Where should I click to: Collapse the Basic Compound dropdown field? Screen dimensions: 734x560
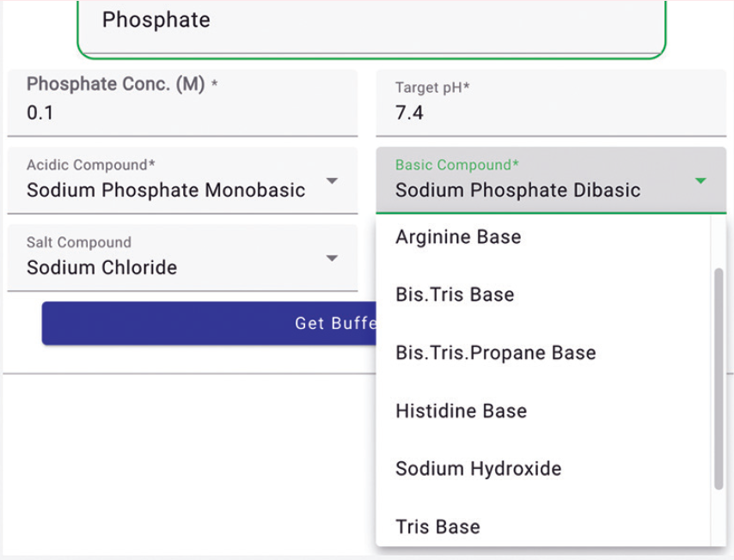tap(550, 181)
